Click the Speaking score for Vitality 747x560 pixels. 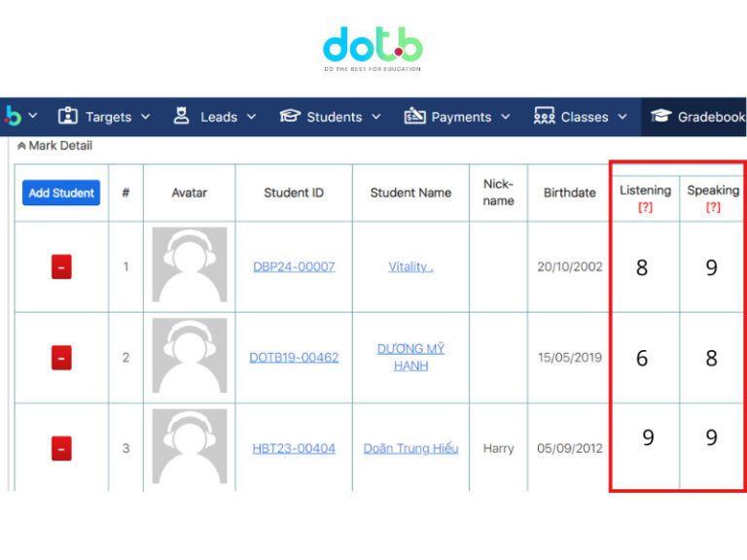coord(711,268)
